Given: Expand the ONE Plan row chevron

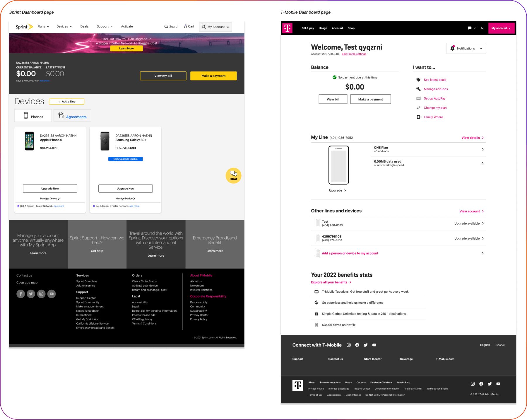Looking at the screenshot, I should tap(482, 149).
